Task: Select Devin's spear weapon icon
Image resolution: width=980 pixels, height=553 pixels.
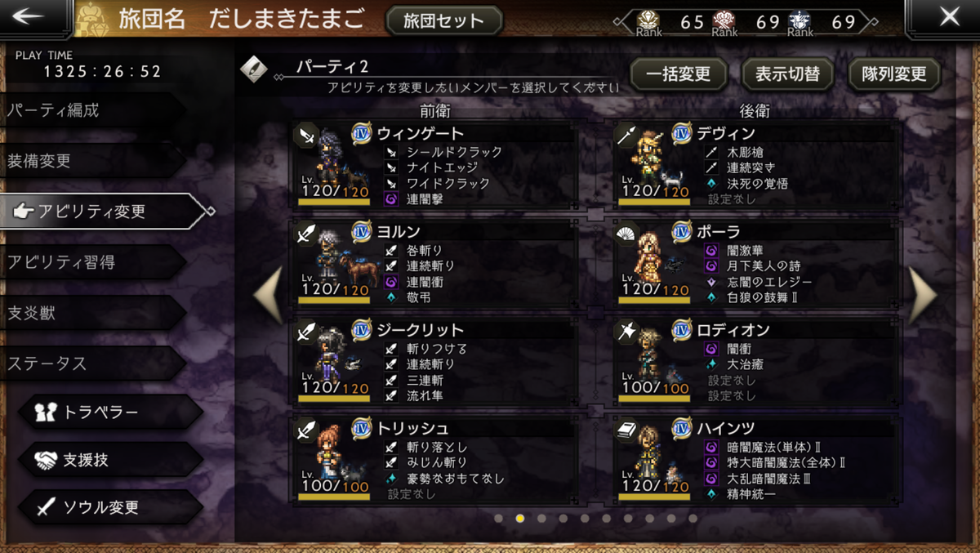Action: [x=627, y=134]
